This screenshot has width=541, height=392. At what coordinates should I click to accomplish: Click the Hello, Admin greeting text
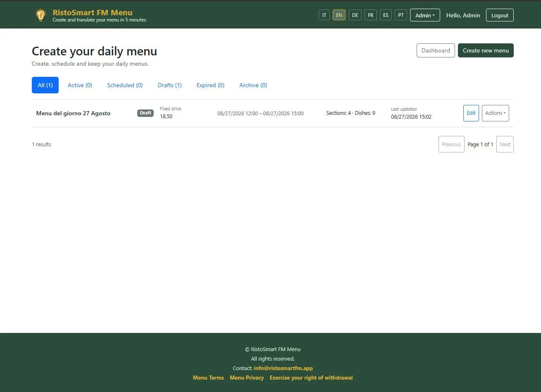click(463, 15)
